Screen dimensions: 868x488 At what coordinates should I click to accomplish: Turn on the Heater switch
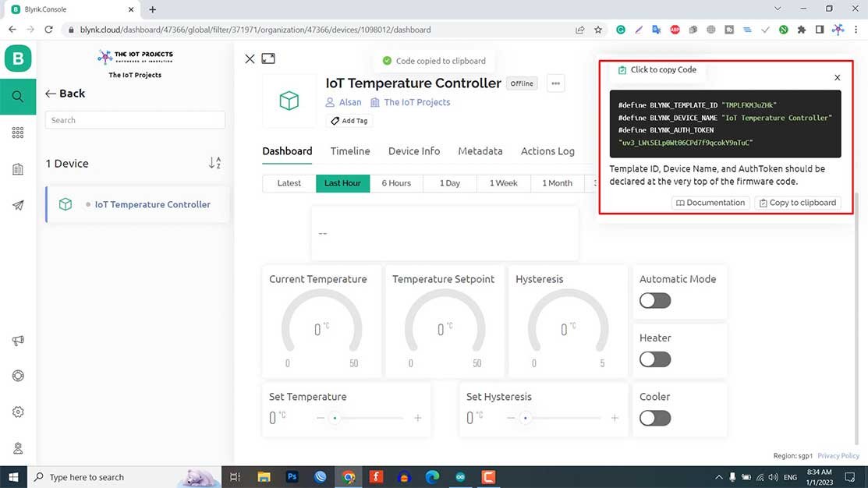pos(654,359)
